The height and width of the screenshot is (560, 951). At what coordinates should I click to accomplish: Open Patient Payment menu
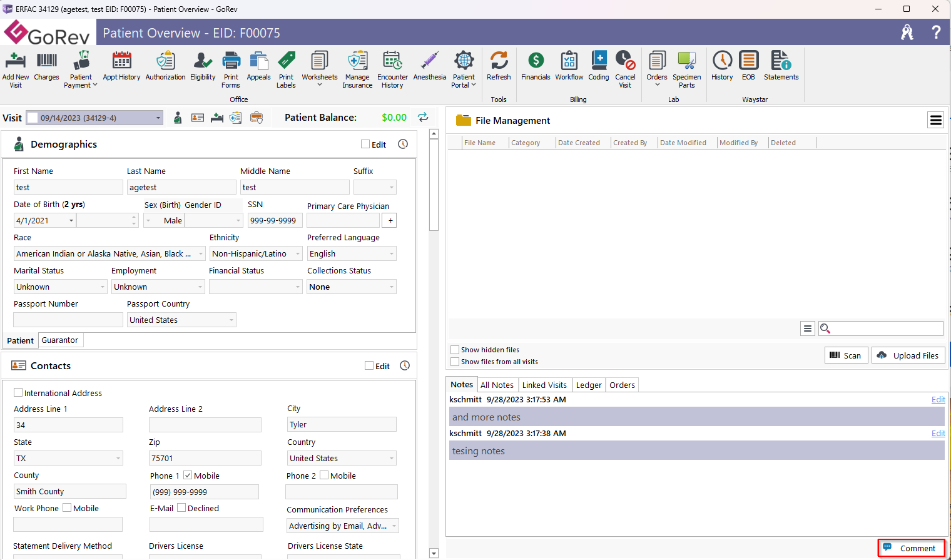(81, 69)
